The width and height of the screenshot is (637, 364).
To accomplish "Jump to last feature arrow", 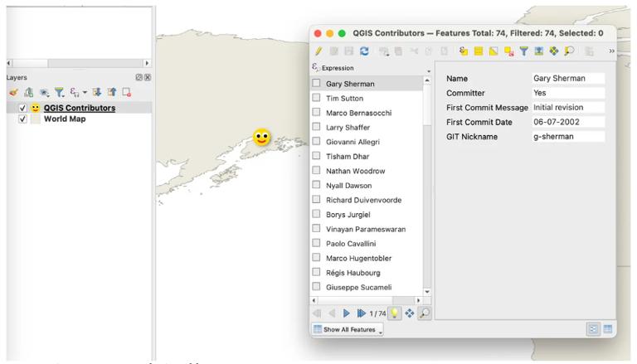I will point(361,313).
